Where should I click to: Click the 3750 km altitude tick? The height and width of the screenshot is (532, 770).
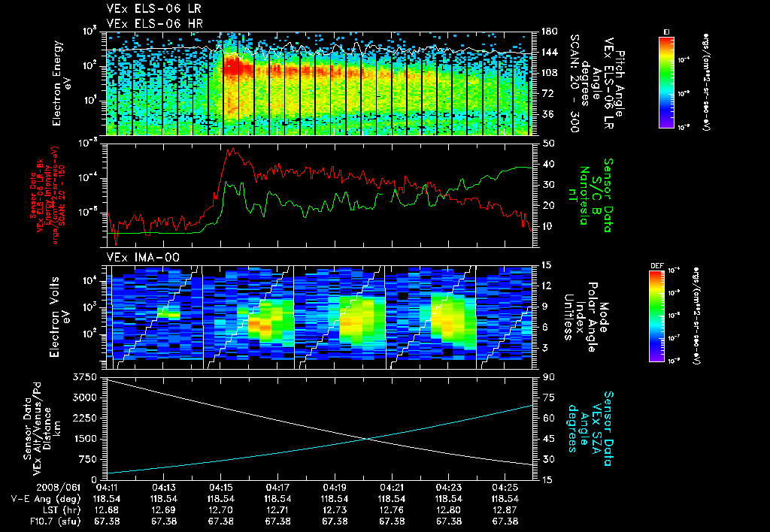[x=84, y=377]
